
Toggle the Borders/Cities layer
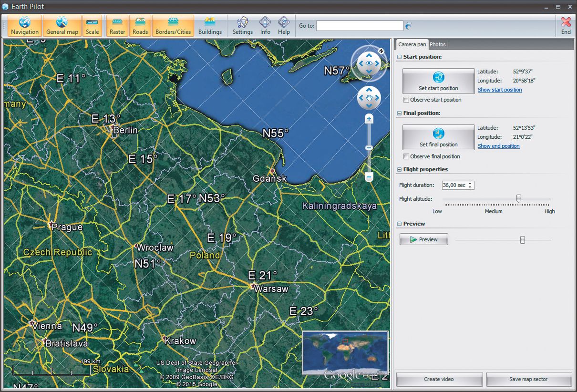tap(173, 26)
